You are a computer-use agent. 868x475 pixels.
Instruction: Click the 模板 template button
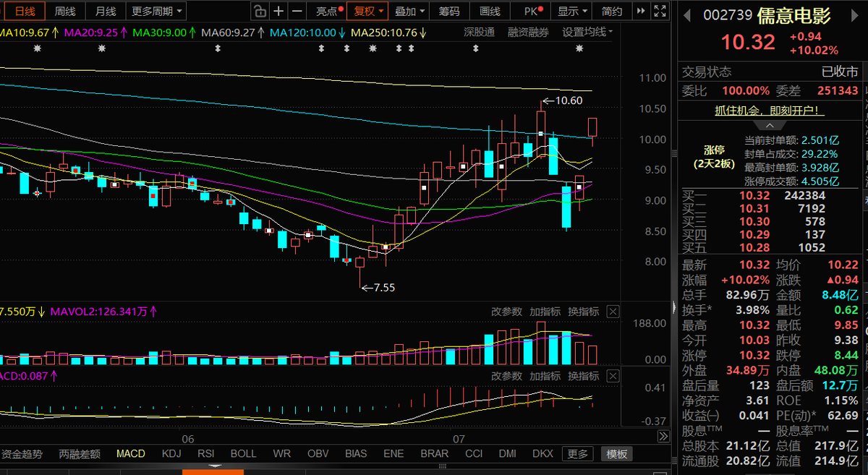pyautogui.click(x=617, y=454)
